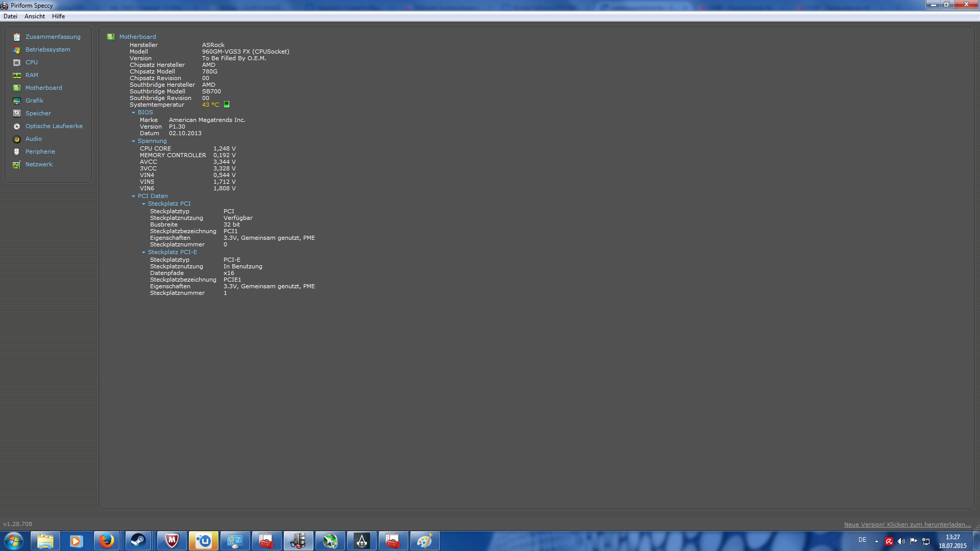Click the Grafik monitor icon
The width and height of the screenshot is (980, 551).
coord(17,101)
